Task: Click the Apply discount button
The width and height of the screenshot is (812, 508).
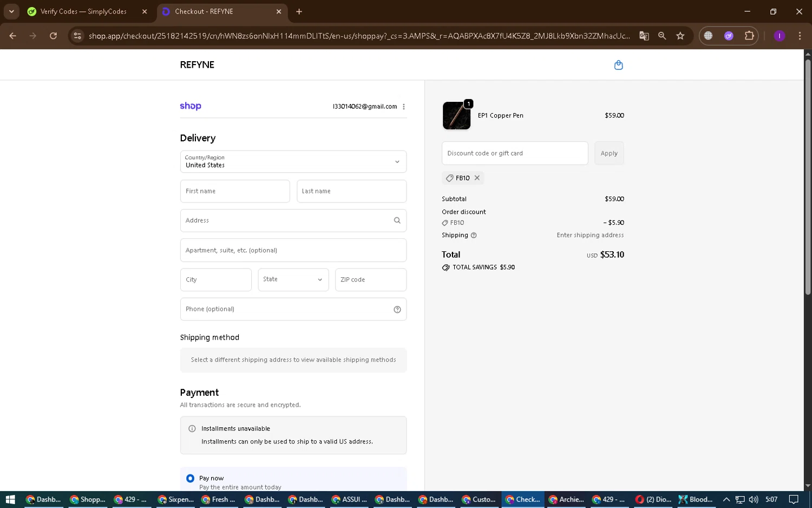Action: click(x=609, y=153)
